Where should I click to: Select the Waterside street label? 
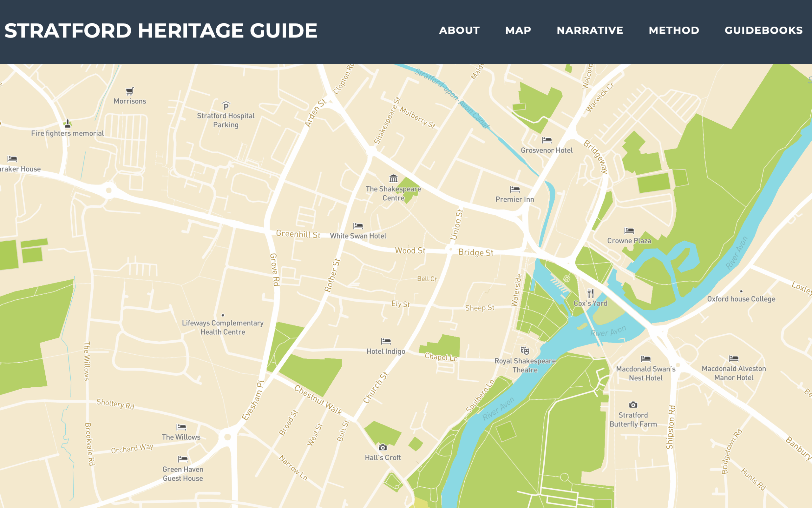click(517, 290)
